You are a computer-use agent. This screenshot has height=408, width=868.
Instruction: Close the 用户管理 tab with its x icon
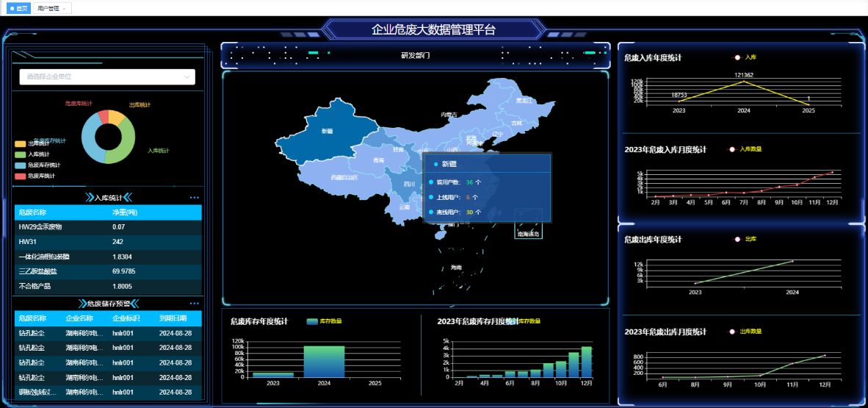(x=65, y=9)
